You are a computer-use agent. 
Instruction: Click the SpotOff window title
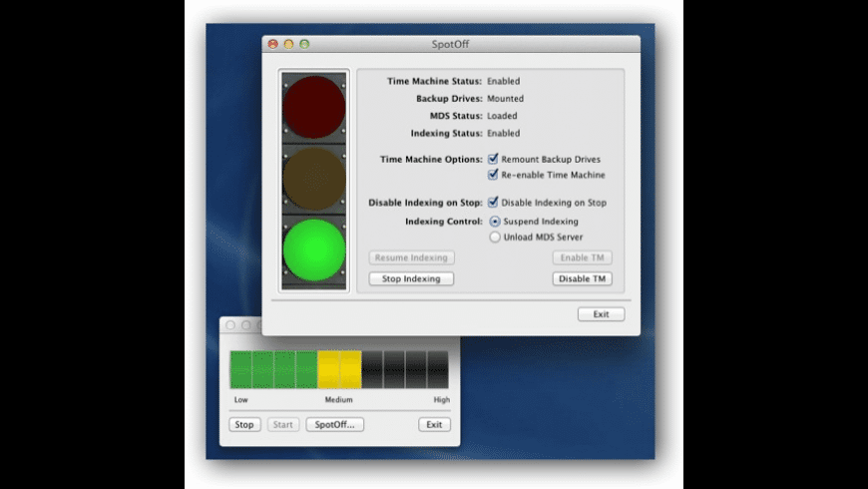[x=450, y=44]
